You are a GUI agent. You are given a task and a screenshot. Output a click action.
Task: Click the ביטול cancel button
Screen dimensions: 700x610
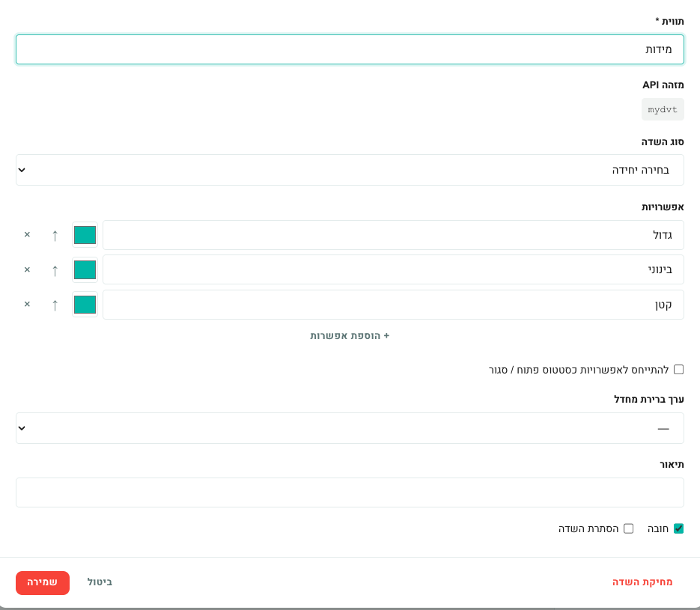click(x=100, y=582)
